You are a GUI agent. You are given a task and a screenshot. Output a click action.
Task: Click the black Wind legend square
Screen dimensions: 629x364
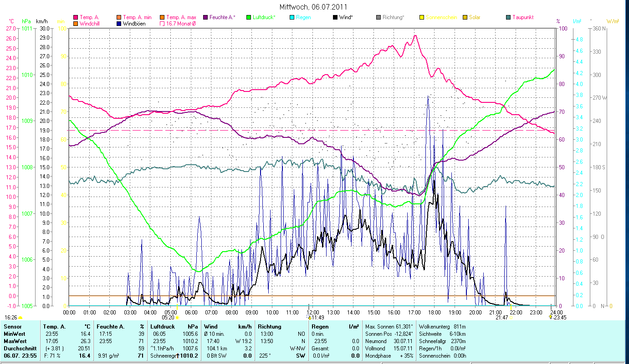point(335,17)
